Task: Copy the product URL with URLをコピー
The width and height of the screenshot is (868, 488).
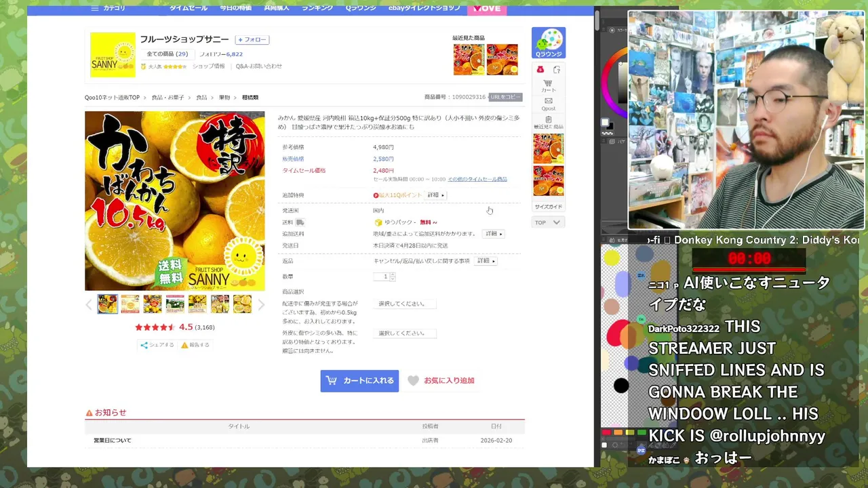Action: [506, 97]
